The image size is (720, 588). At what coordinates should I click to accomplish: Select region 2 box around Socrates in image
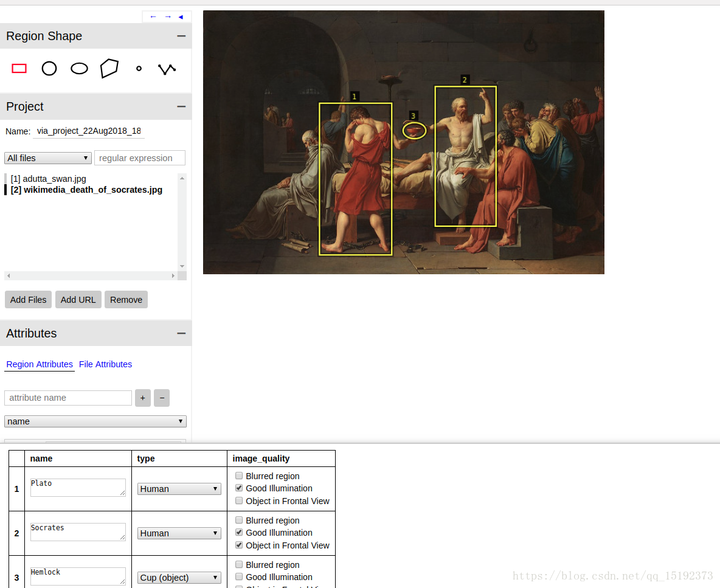[x=466, y=156]
